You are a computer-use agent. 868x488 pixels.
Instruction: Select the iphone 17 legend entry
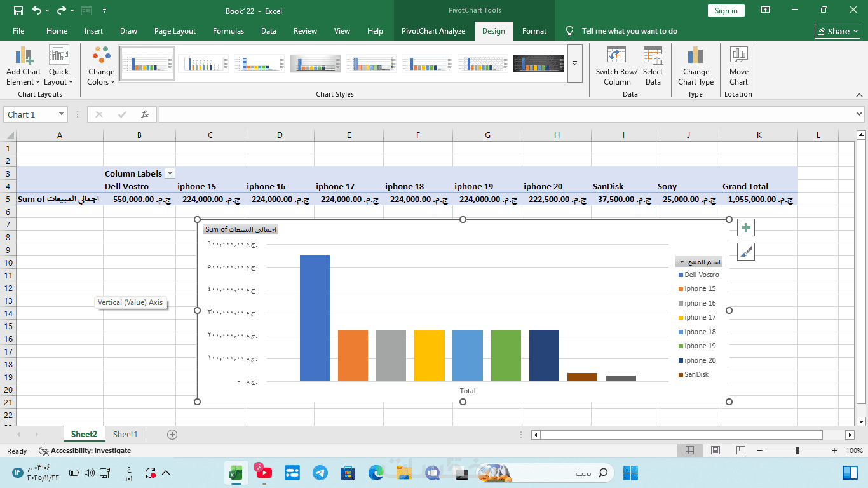(697, 318)
